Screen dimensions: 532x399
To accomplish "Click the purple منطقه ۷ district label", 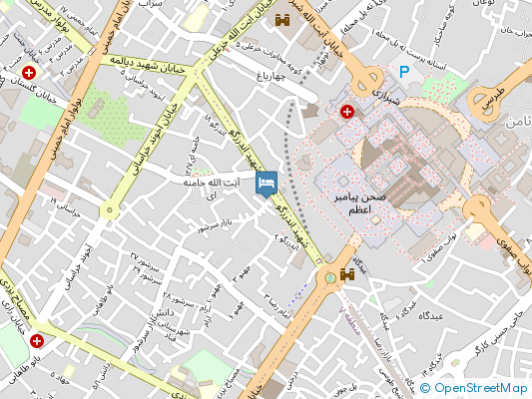I will click(350, 321).
